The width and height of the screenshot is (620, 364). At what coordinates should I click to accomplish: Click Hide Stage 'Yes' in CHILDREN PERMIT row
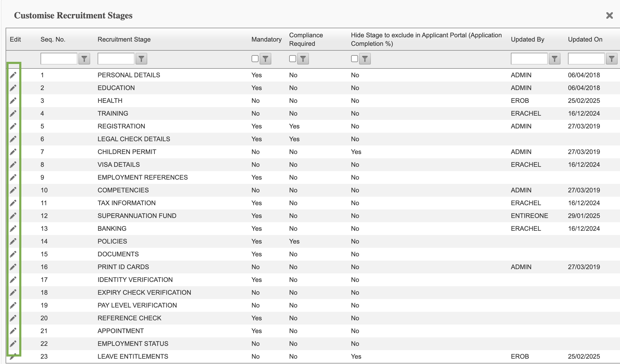point(356,152)
